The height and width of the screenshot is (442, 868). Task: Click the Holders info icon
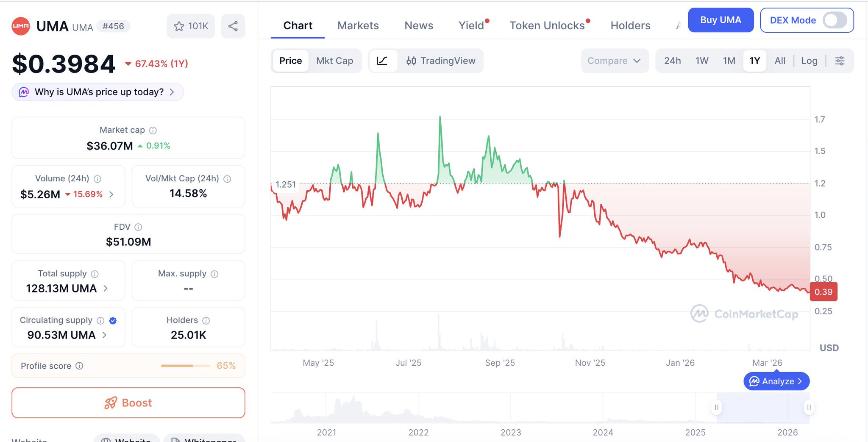tap(206, 320)
